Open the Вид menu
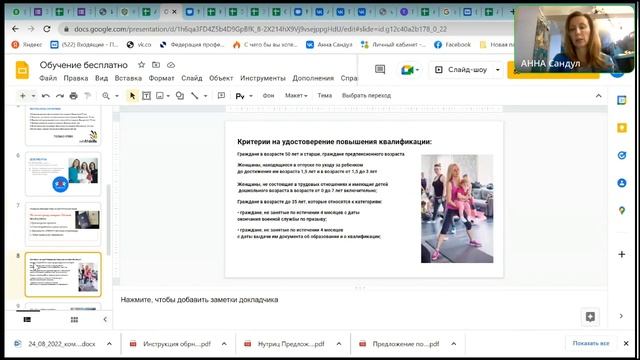 tap(101, 78)
